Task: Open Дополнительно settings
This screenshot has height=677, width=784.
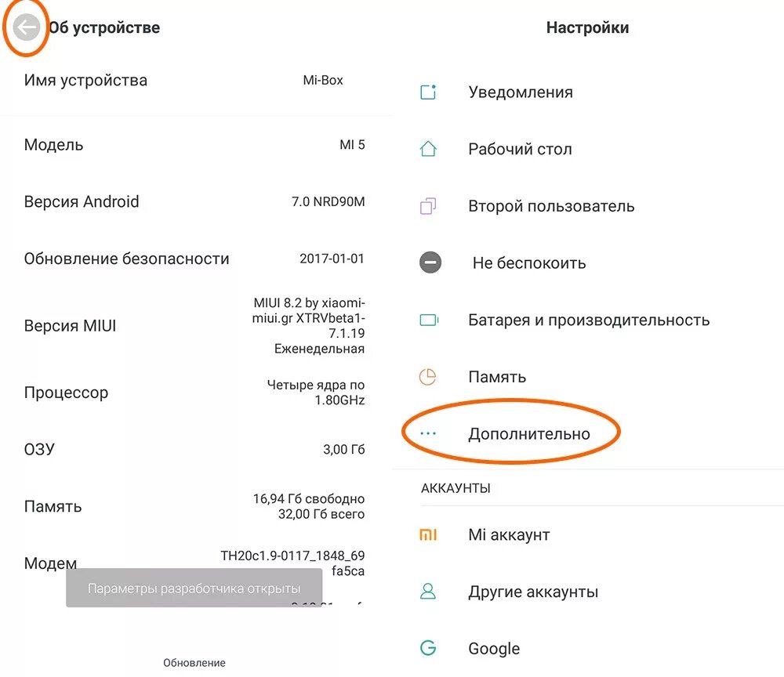Action: [x=529, y=433]
